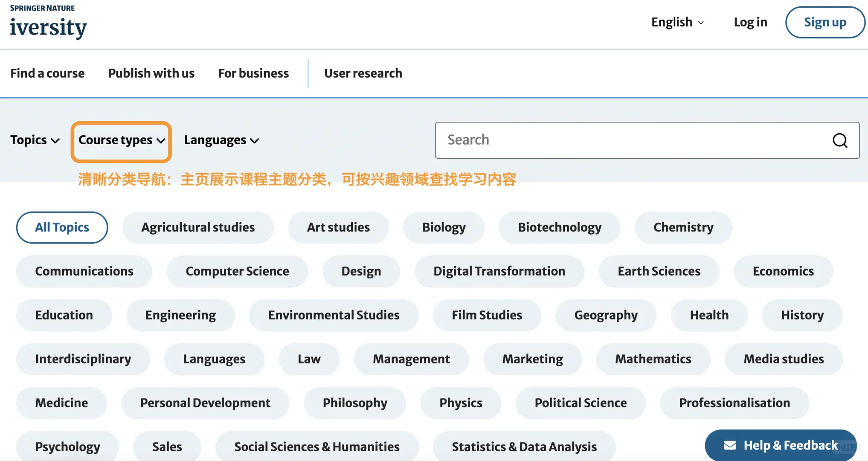Expand the Languages filter dropdown

click(220, 140)
